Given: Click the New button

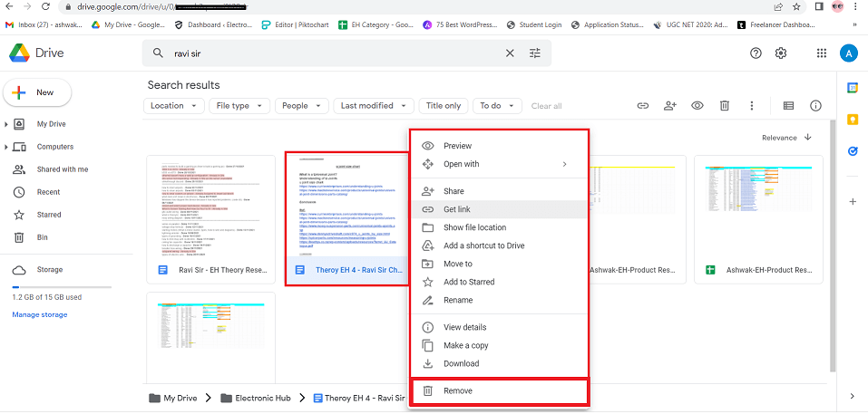Looking at the screenshot, I should [x=37, y=92].
